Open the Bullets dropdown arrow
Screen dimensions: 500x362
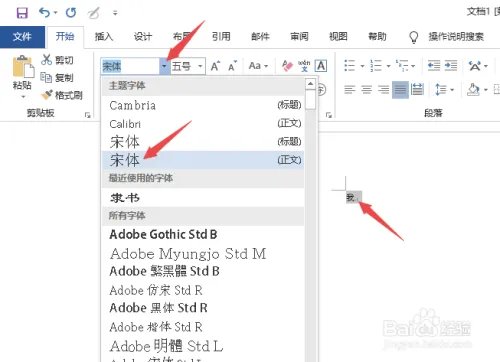[362, 66]
